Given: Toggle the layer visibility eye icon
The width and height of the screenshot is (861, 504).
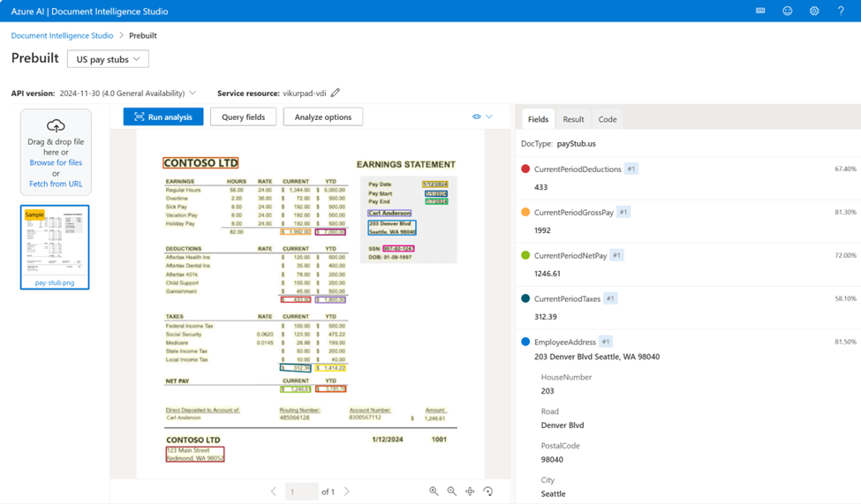Looking at the screenshot, I should (476, 117).
